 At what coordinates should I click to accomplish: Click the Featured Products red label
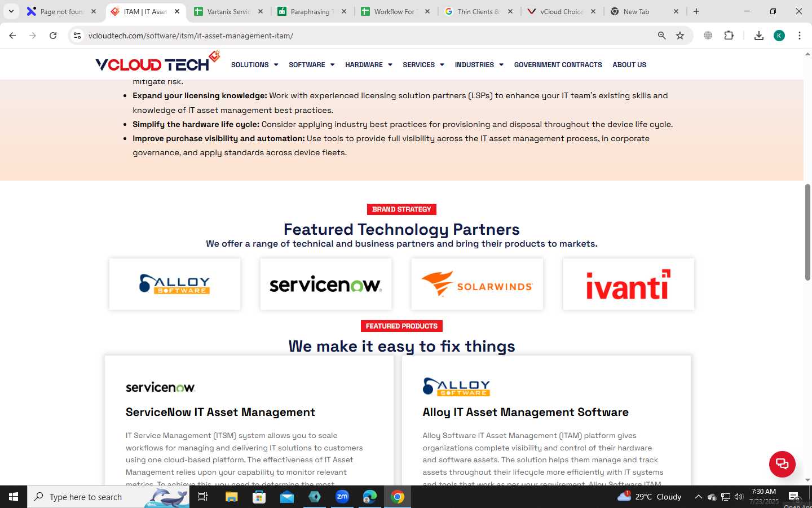401,326
